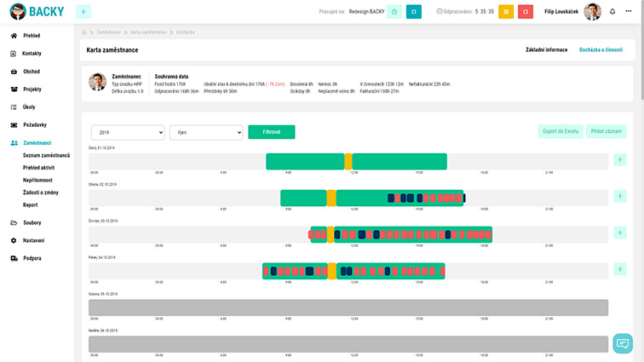This screenshot has height=362, width=644.
Task: Click Export do Excelu button
Action: (560, 132)
